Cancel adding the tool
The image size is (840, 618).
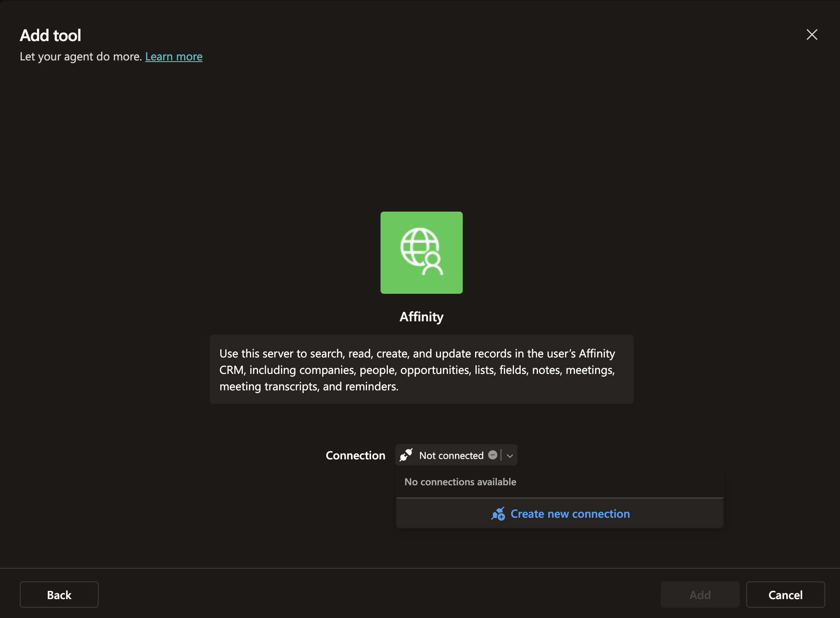[x=785, y=595]
